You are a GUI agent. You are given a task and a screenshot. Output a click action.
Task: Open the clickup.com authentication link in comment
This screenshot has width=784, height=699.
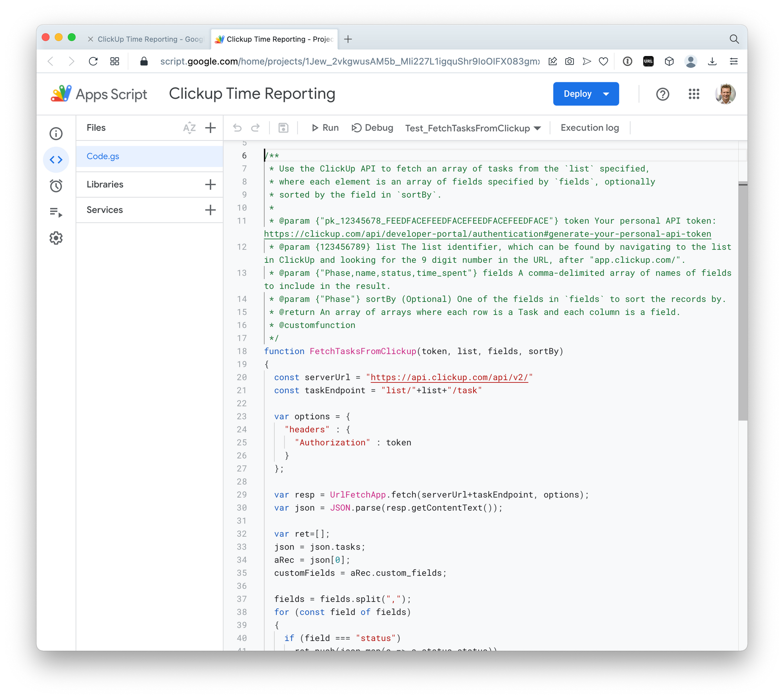487,234
